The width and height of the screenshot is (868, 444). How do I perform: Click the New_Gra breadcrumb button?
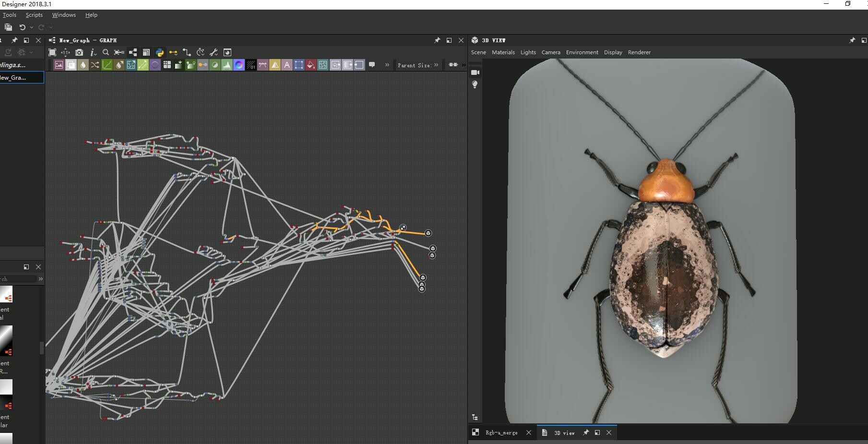click(x=19, y=77)
